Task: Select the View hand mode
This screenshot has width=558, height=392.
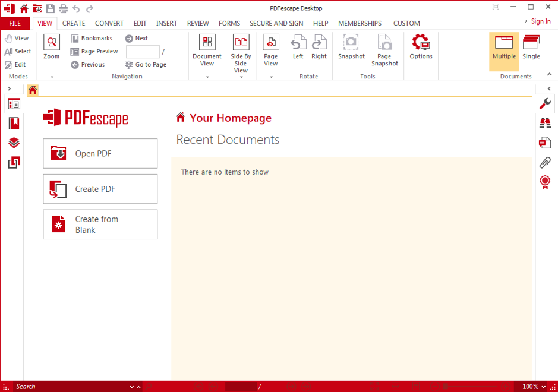Action: 17,38
